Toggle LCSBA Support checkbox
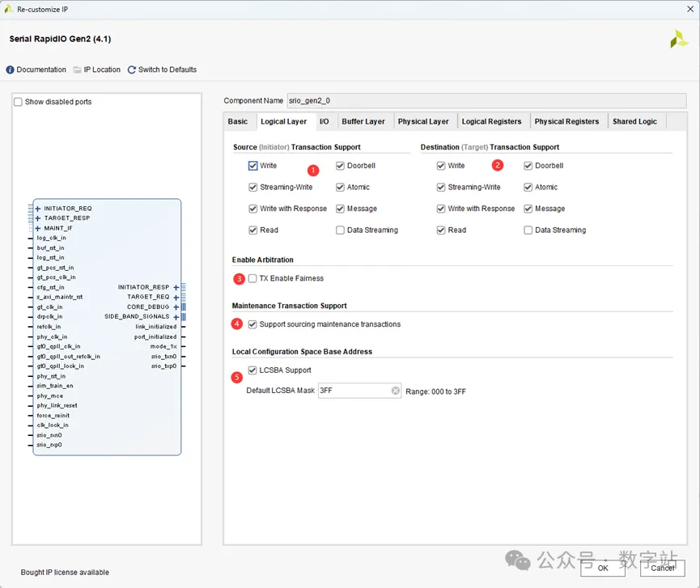 pyautogui.click(x=252, y=370)
